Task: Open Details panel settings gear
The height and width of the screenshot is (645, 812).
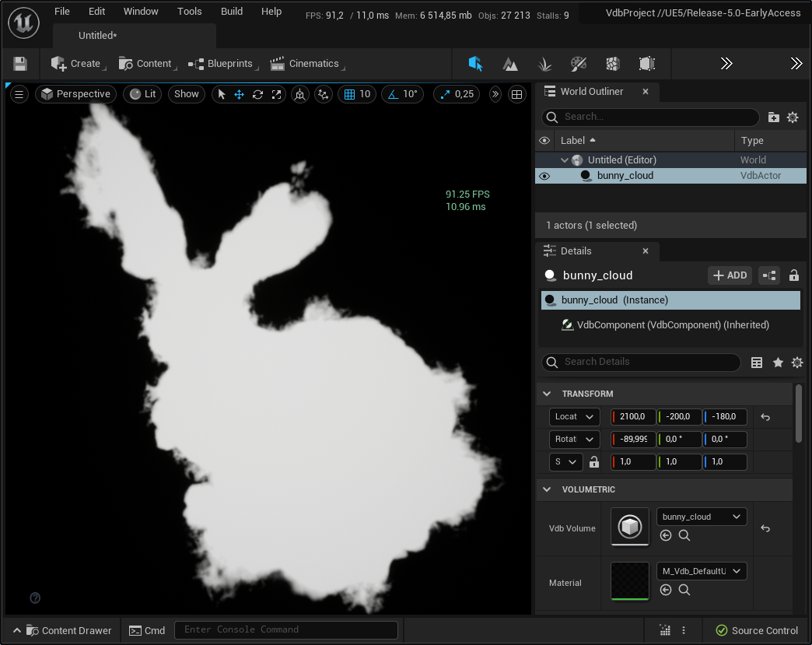Action: point(796,362)
